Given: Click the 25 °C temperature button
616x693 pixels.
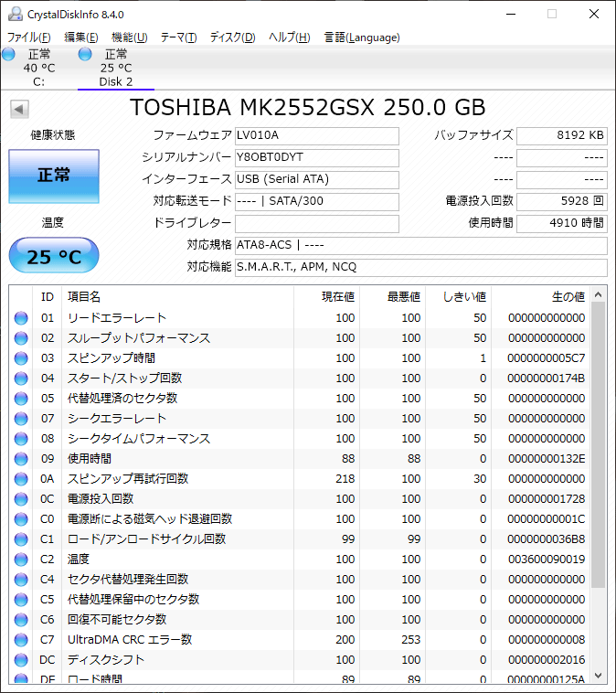Looking at the screenshot, I should tap(54, 256).
